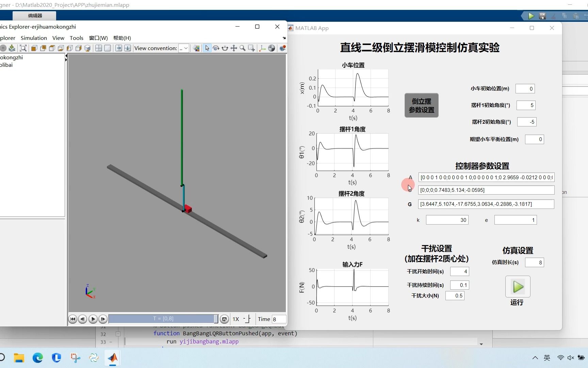
Task: Click the 期望小车平衡位置(m) input field
Action: tap(534, 139)
